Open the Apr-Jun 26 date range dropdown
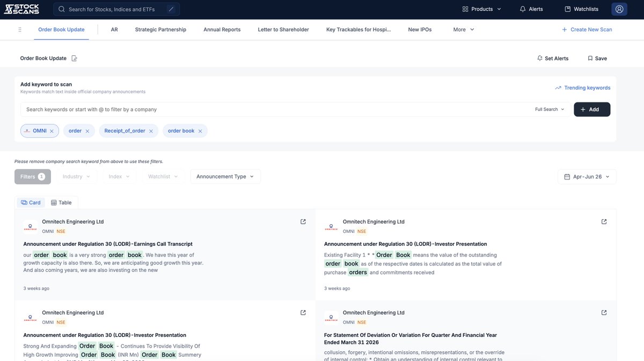Viewport: 644px width, 361px height. [587, 176]
